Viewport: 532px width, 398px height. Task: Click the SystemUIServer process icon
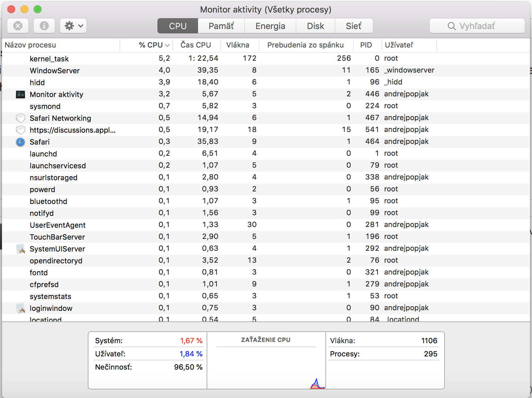click(20, 249)
